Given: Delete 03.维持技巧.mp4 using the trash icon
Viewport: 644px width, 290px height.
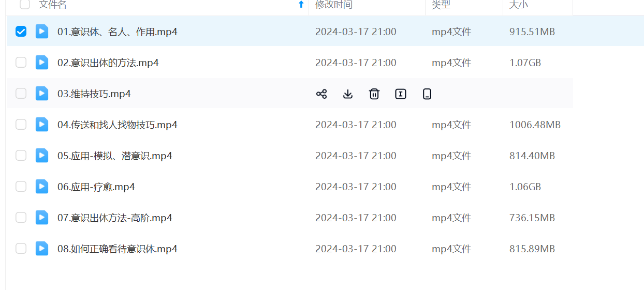Looking at the screenshot, I should click(374, 94).
